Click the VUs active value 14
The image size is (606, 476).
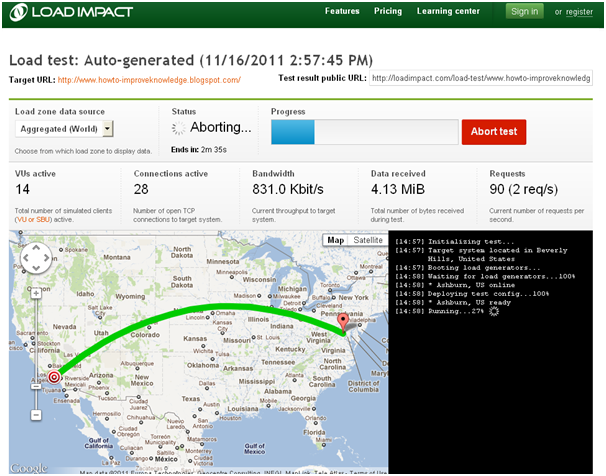pyautogui.click(x=22, y=189)
